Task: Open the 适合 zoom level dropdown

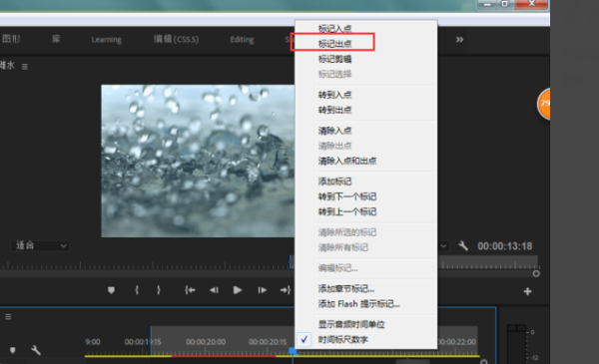Action: [40, 245]
